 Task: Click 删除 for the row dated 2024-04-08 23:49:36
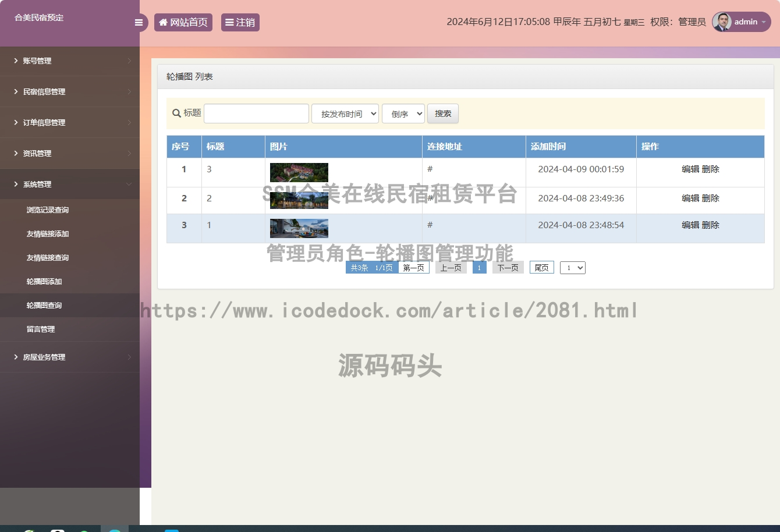click(711, 198)
